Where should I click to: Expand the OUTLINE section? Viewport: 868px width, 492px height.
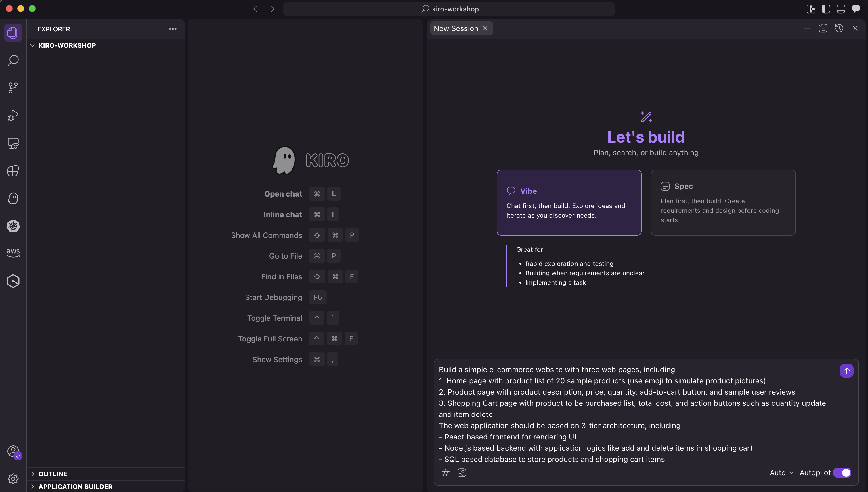(106, 474)
